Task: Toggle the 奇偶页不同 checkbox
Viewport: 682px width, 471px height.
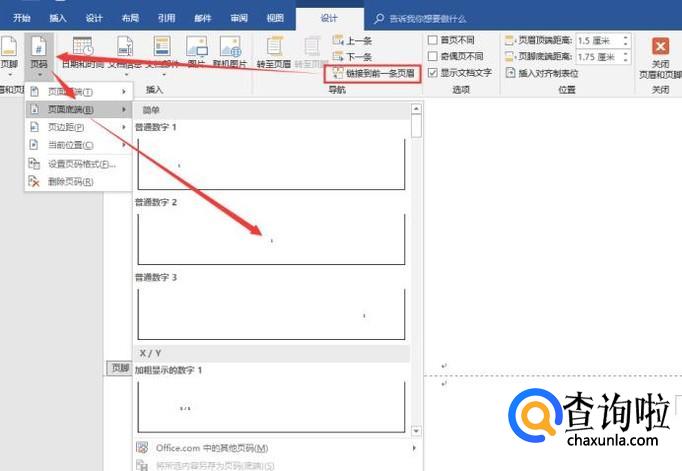Action: (432, 56)
